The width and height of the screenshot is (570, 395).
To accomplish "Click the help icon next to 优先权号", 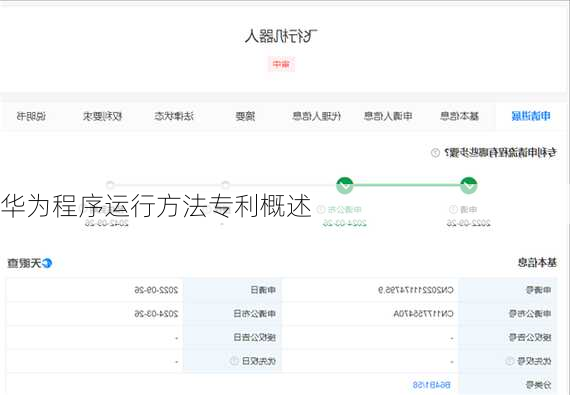I will point(509,361).
